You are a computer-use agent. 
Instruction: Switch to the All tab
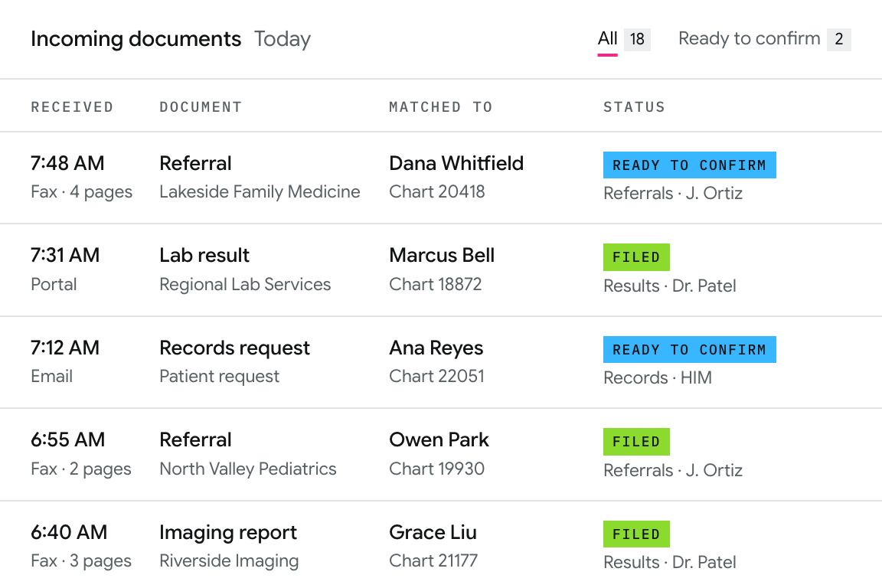click(607, 39)
